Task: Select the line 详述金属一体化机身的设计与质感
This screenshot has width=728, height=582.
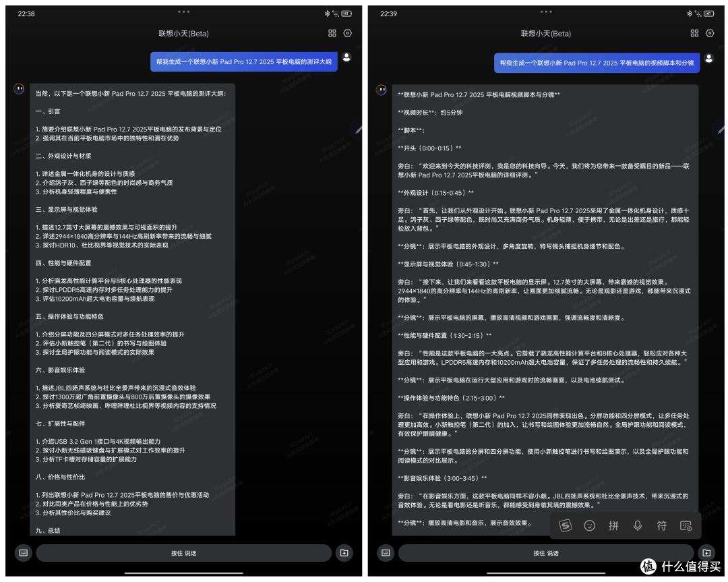Action: pos(86,174)
